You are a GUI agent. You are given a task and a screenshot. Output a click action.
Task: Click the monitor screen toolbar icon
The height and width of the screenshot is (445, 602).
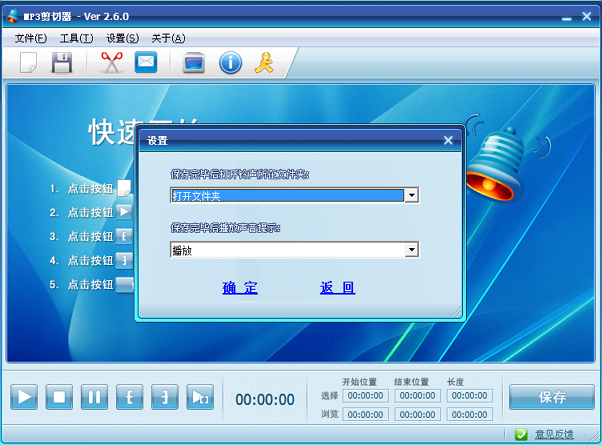click(x=194, y=63)
